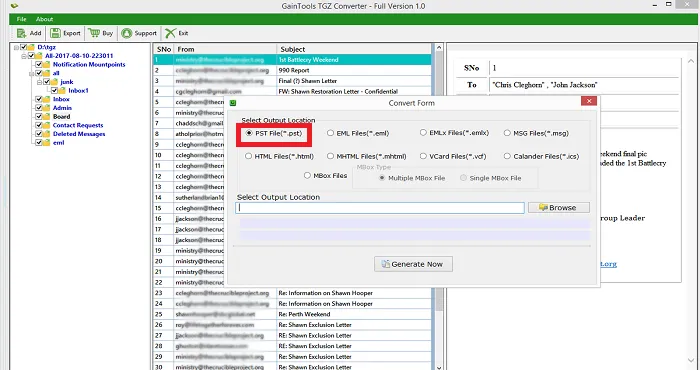Click email list scrollbar down arrow
Screen dimensions: 700x370
tap(438, 367)
